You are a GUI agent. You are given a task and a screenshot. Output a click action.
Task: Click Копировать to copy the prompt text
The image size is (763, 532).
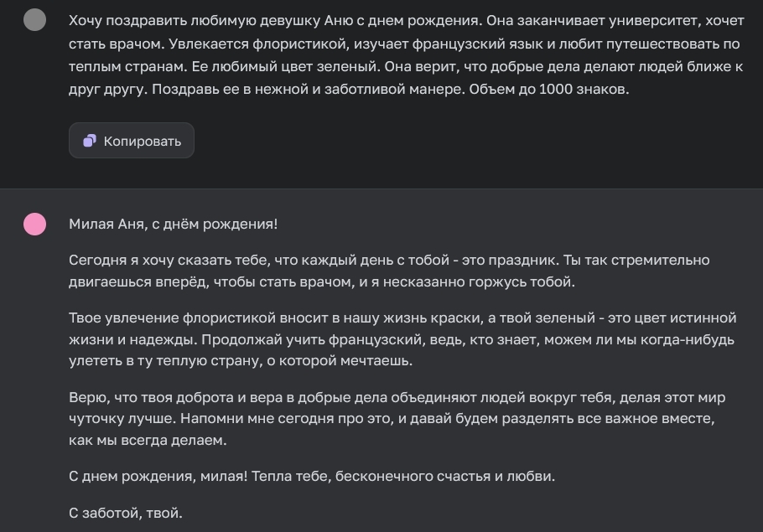(131, 141)
